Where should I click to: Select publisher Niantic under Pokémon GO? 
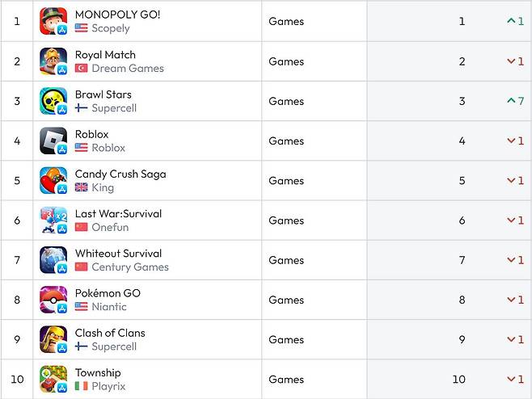109,307
